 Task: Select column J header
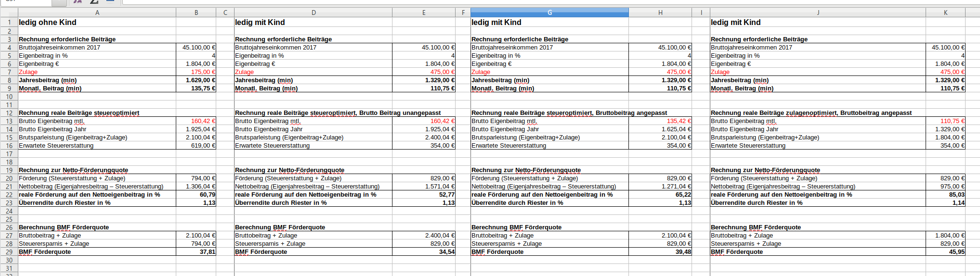818,13
